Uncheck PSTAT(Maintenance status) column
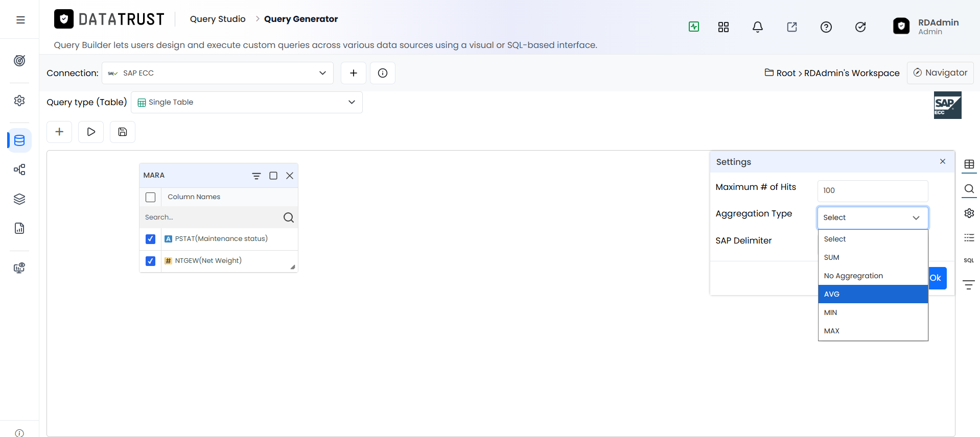The height and width of the screenshot is (437, 980). tap(150, 239)
